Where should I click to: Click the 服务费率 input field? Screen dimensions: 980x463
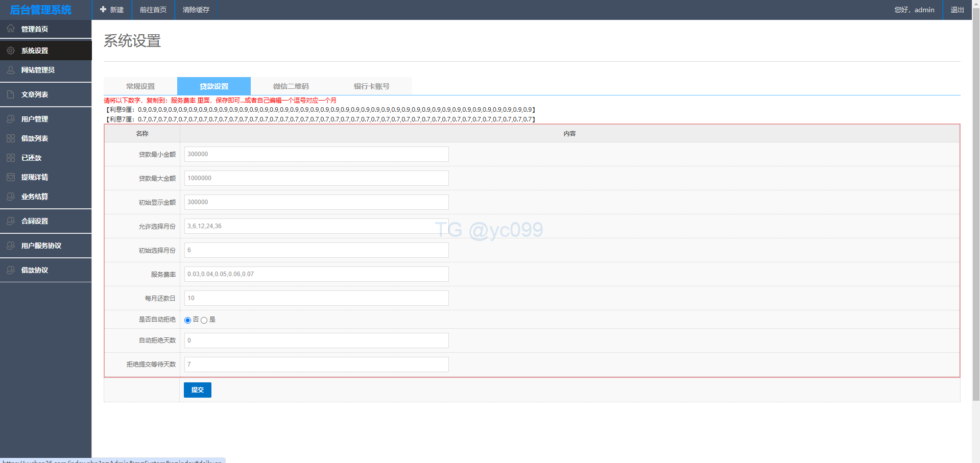coord(316,274)
